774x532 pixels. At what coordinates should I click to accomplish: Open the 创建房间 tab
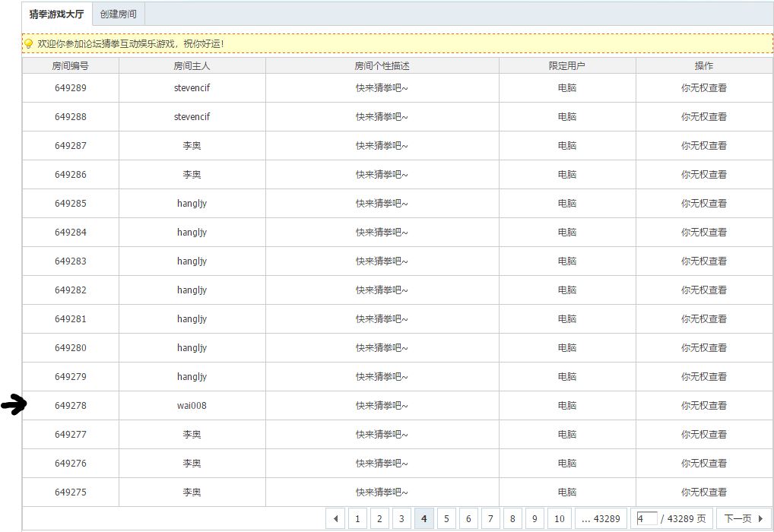(119, 14)
